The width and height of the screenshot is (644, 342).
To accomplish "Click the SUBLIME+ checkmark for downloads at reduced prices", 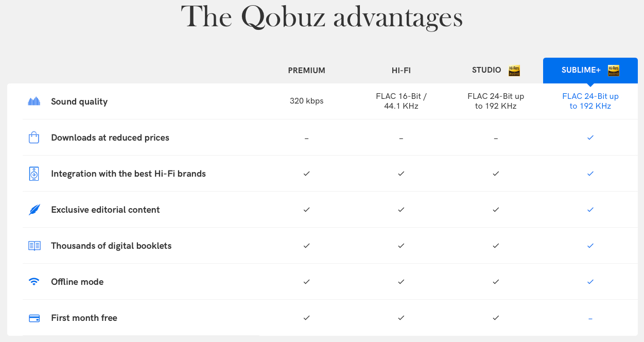I will [x=590, y=138].
